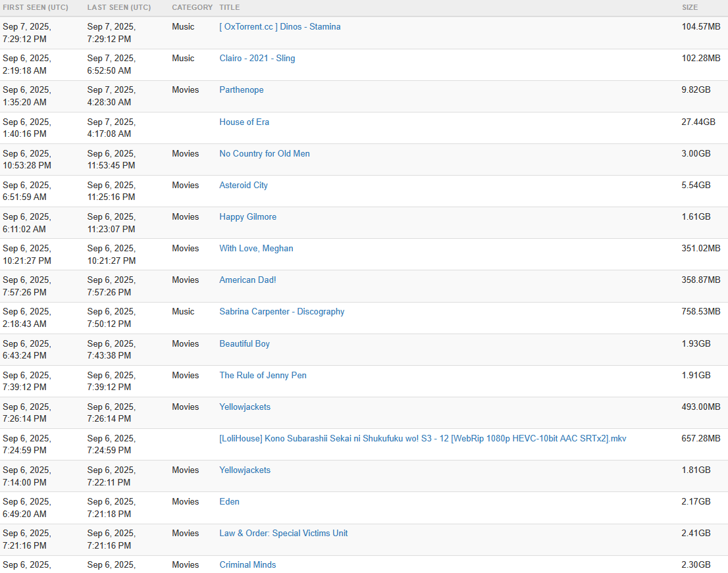Click the Size column header

(689, 7)
